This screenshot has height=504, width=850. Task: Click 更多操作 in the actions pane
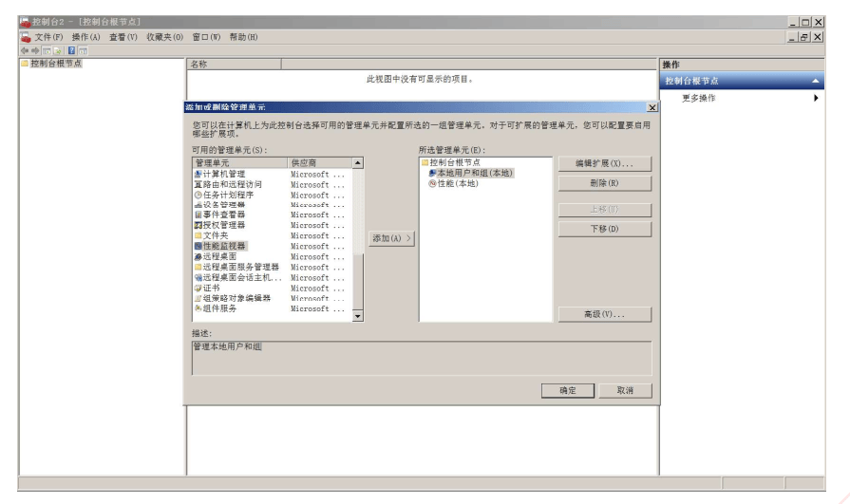point(698,98)
